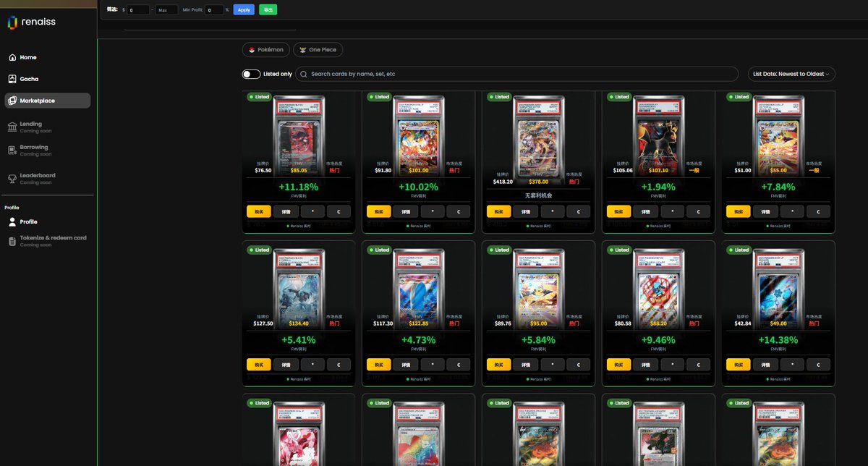Click the C button on +9.46% card
This screenshot has width=868, height=466.
click(x=699, y=365)
